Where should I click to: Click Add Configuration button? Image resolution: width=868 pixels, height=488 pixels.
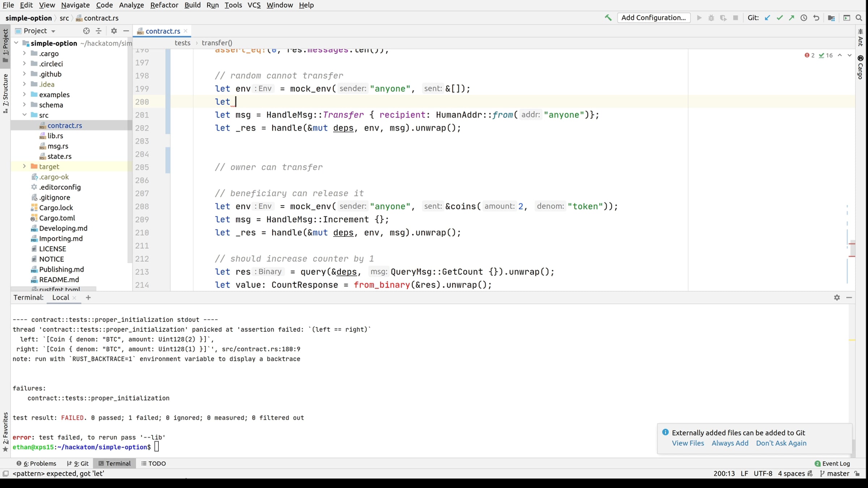[x=654, y=18]
